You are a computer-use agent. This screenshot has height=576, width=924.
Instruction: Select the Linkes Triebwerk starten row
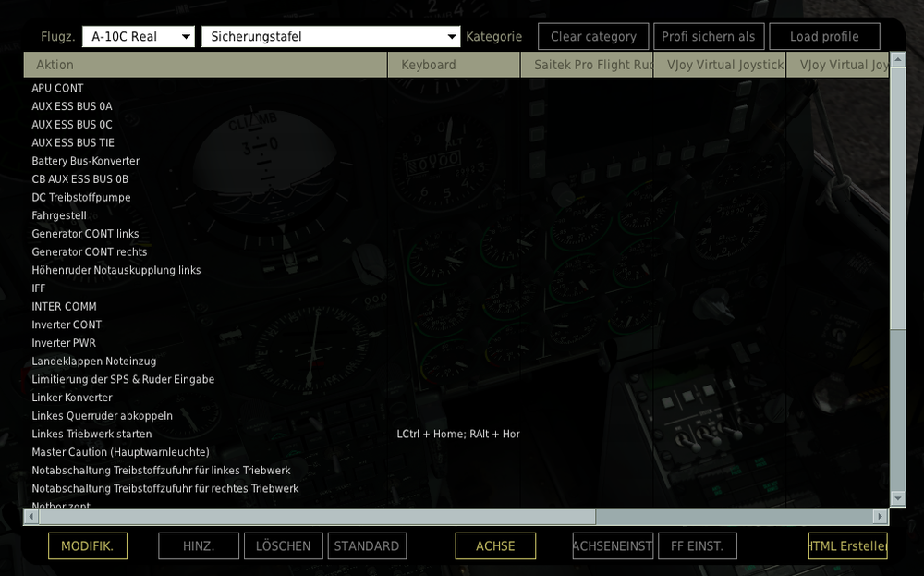(x=456, y=434)
